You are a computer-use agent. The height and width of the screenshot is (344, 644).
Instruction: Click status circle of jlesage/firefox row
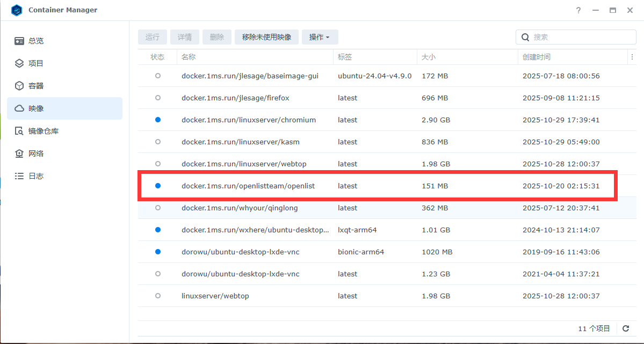click(157, 98)
